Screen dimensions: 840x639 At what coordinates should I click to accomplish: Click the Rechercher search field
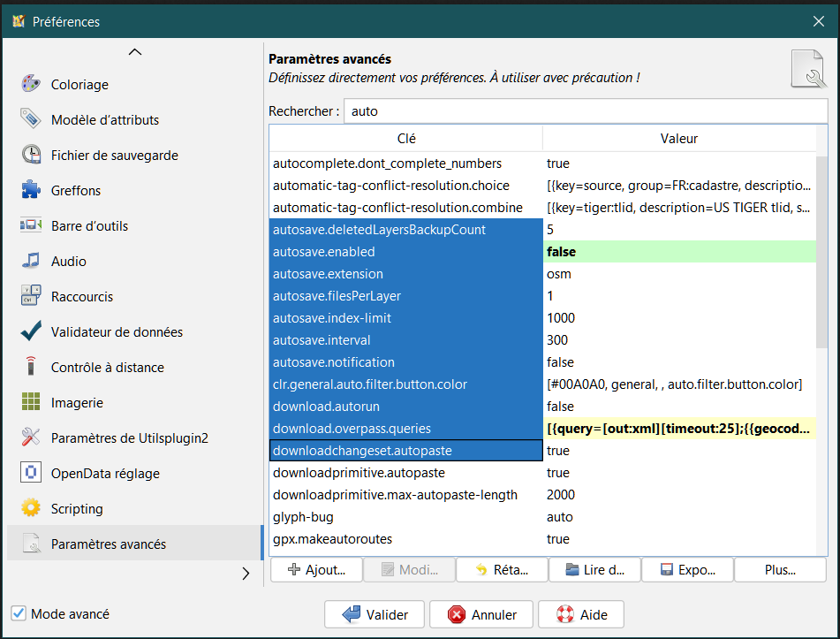pos(585,111)
